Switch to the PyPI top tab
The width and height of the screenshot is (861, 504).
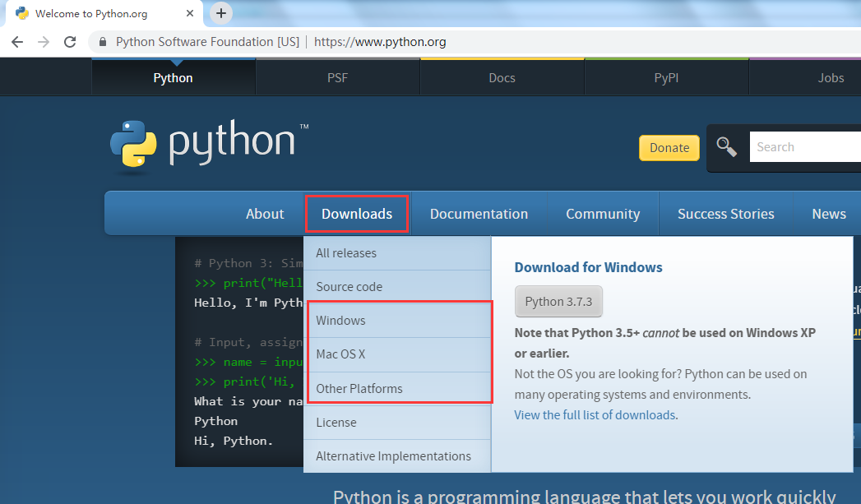pos(666,77)
